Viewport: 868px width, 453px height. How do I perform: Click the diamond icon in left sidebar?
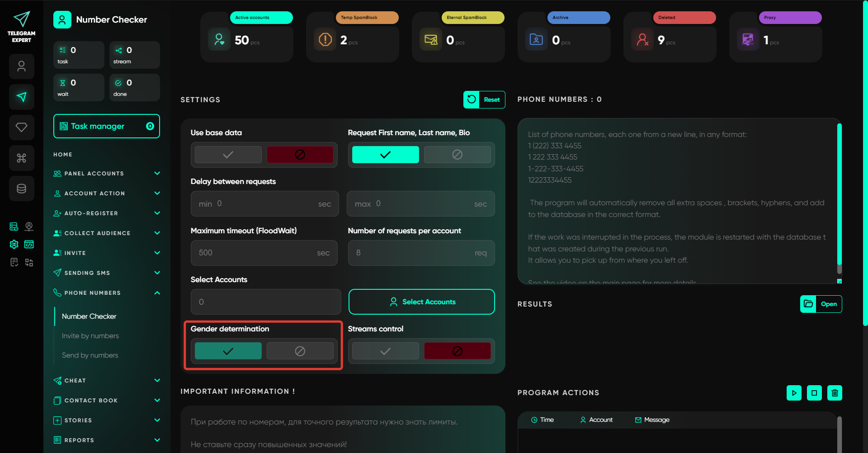(x=21, y=127)
